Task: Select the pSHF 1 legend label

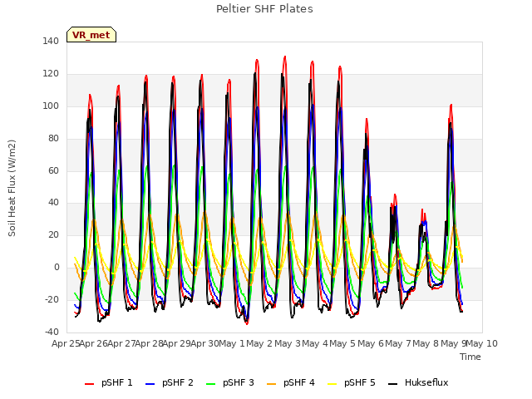Action: [x=117, y=382]
